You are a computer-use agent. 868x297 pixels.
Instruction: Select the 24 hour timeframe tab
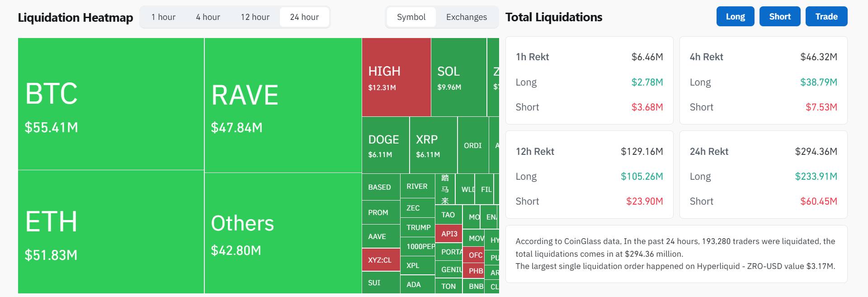click(304, 17)
